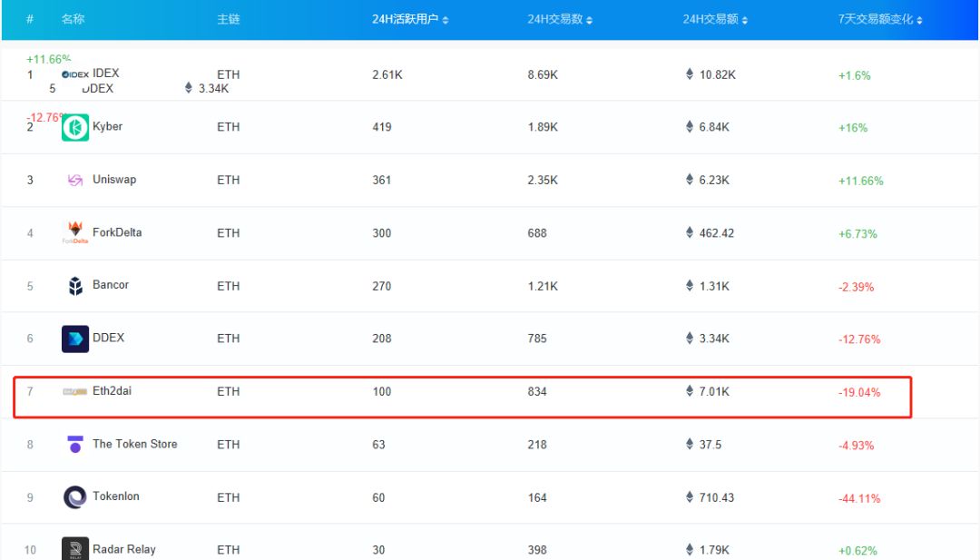Click the ForkDelta fox logo icon
Image resolution: width=980 pixels, height=560 pixels.
pos(75,231)
